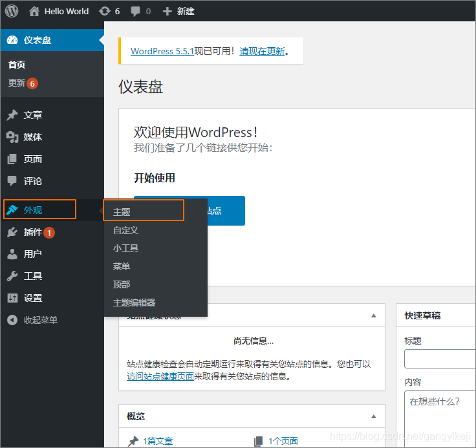Choose 小工具 in the flyout submenu
This screenshot has height=448, width=476.
point(125,248)
